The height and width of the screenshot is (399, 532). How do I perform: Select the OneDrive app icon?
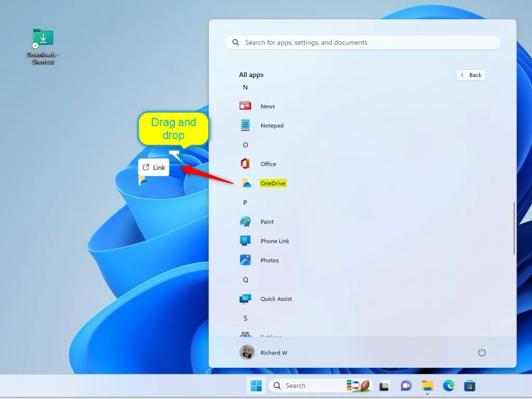tap(246, 183)
